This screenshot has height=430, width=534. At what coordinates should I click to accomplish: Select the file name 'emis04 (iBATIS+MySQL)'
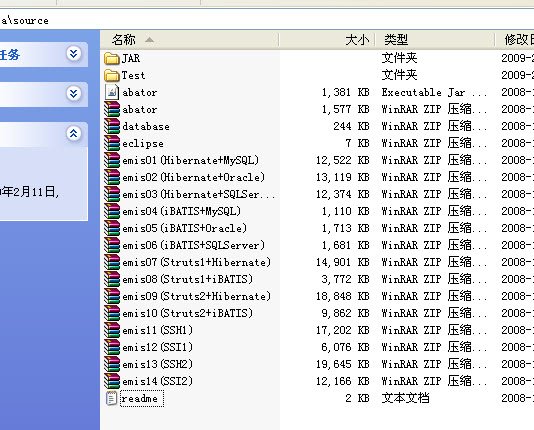pos(182,211)
